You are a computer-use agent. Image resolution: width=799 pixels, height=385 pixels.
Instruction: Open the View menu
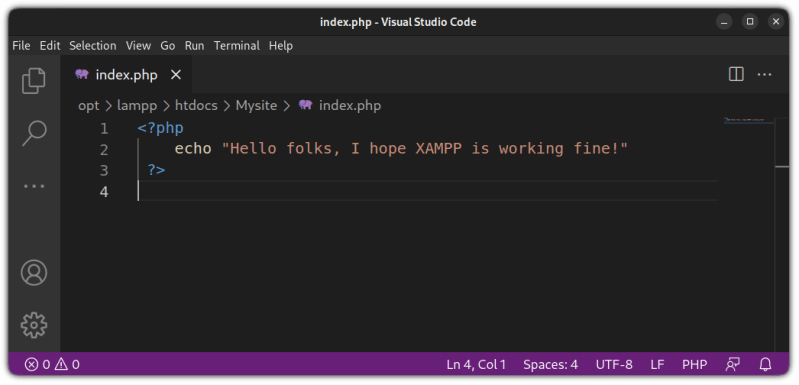click(139, 46)
